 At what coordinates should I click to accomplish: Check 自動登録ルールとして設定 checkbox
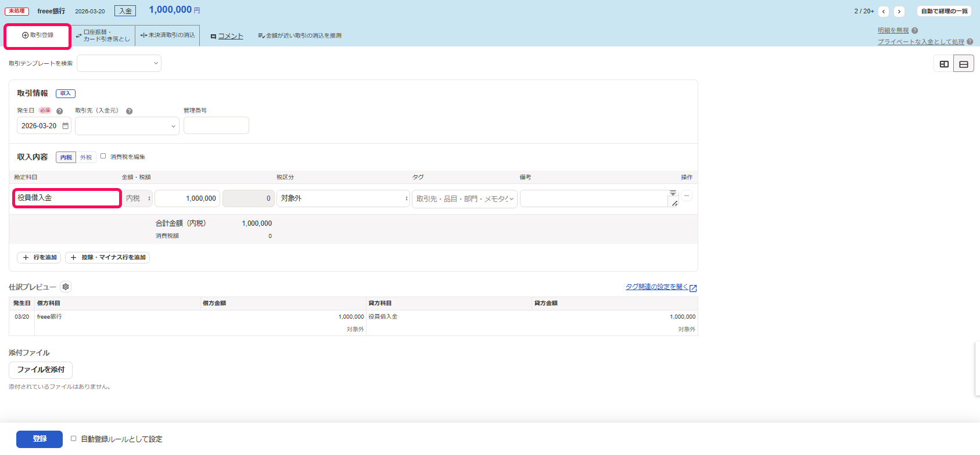pos(73,439)
